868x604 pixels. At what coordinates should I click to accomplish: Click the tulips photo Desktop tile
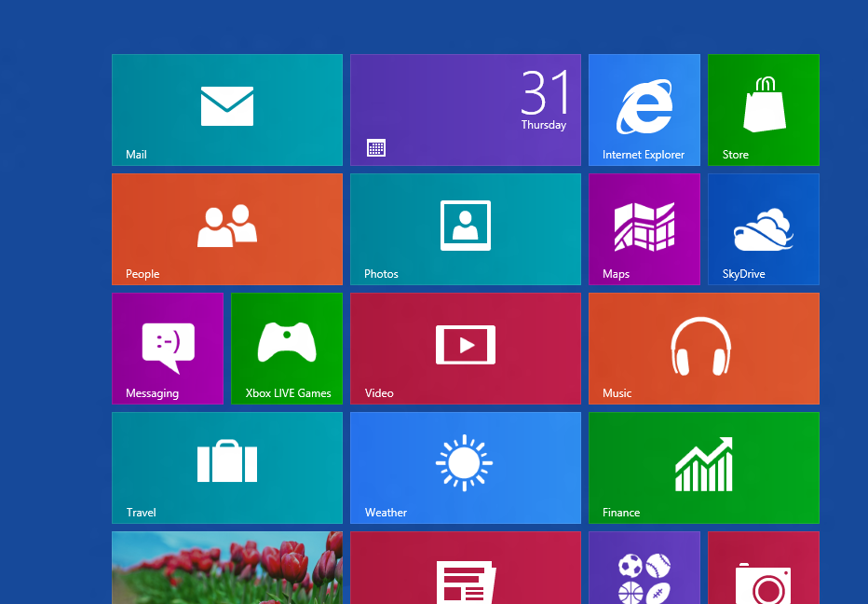(227, 568)
